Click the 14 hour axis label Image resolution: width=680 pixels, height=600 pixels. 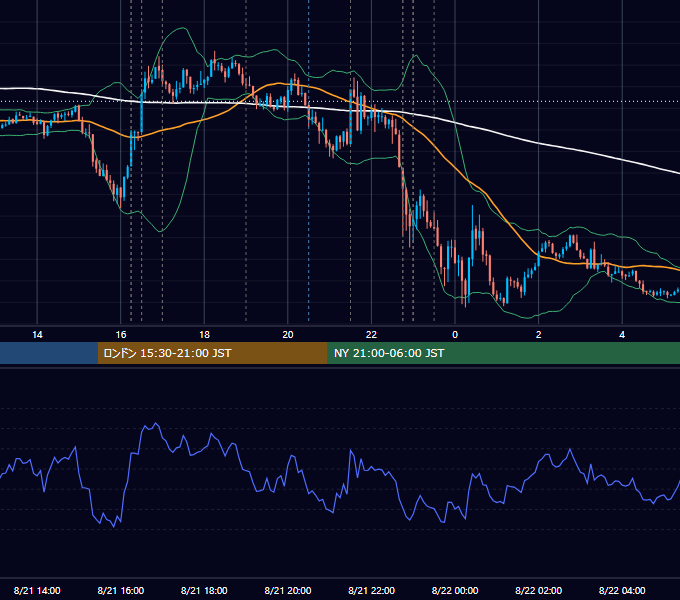(x=37, y=335)
